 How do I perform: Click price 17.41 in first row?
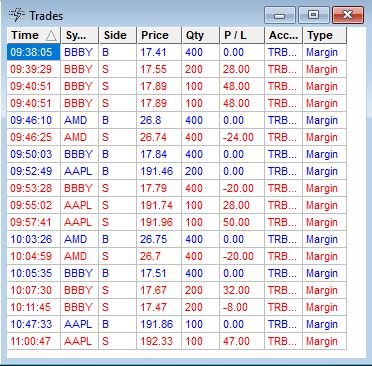coord(159,52)
